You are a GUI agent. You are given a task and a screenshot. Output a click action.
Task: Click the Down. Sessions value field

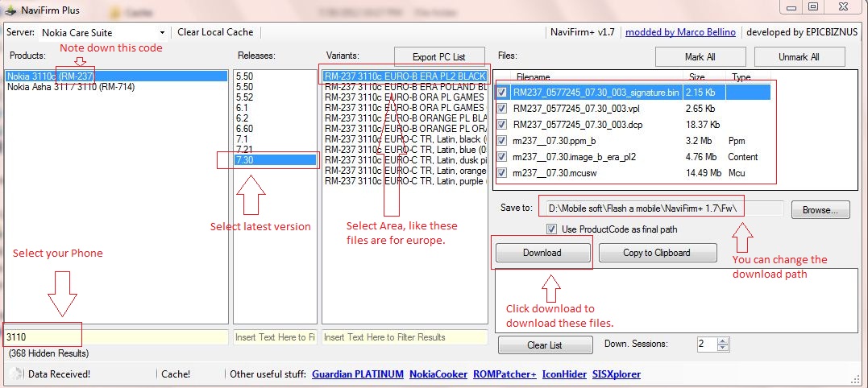tap(707, 344)
